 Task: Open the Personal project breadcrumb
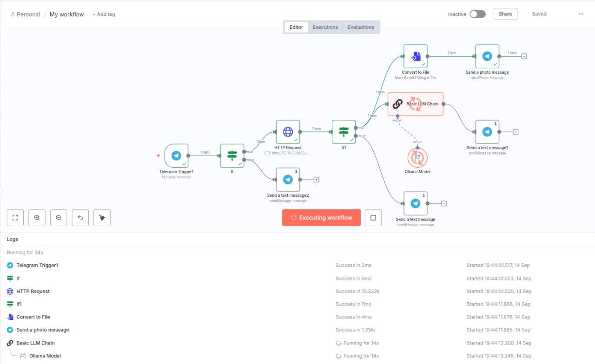click(25, 14)
